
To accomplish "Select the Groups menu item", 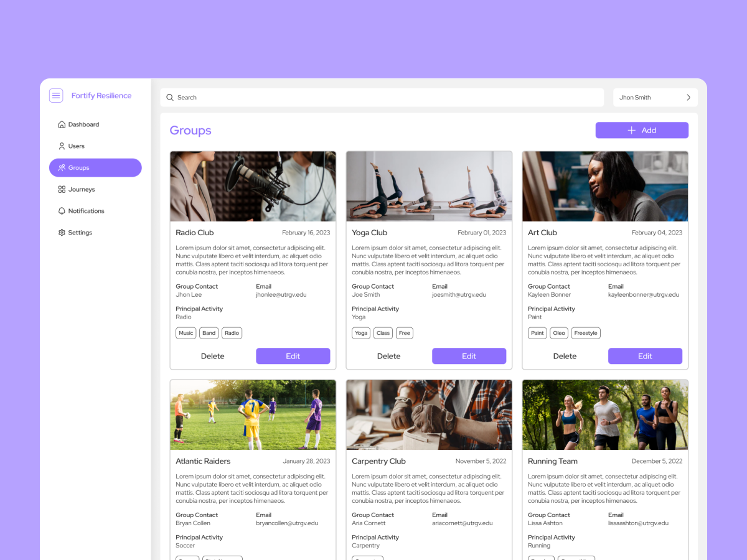I will tap(95, 168).
